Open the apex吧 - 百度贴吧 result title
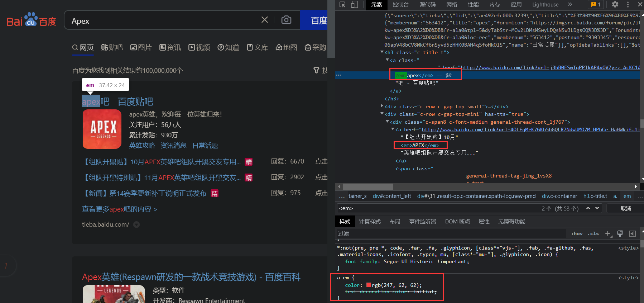 pyautogui.click(x=117, y=102)
